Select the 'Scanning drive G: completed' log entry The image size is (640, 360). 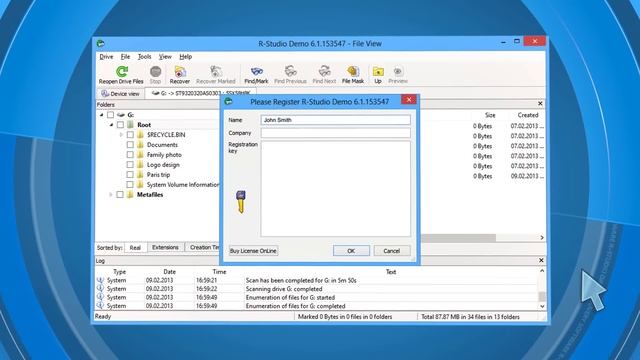(x=318, y=289)
